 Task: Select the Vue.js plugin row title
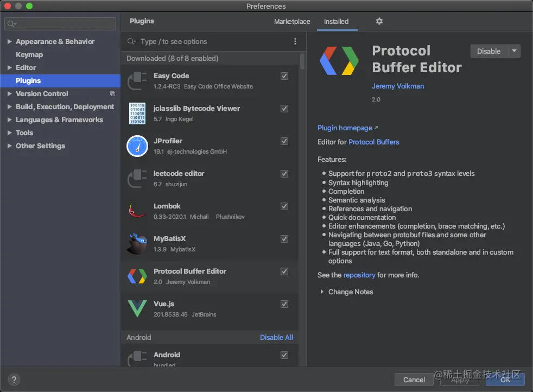tap(164, 304)
